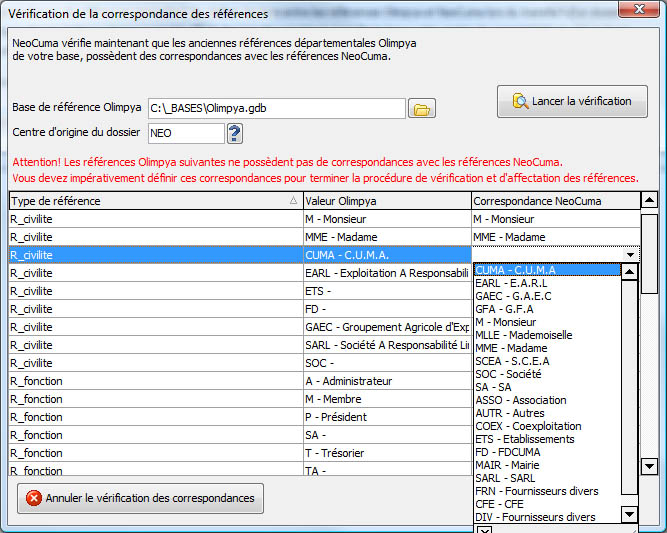Click the MME - Madame NeoCuma correspondence cell
Image resolution: width=667 pixels, height=533 pixels.
556,237
